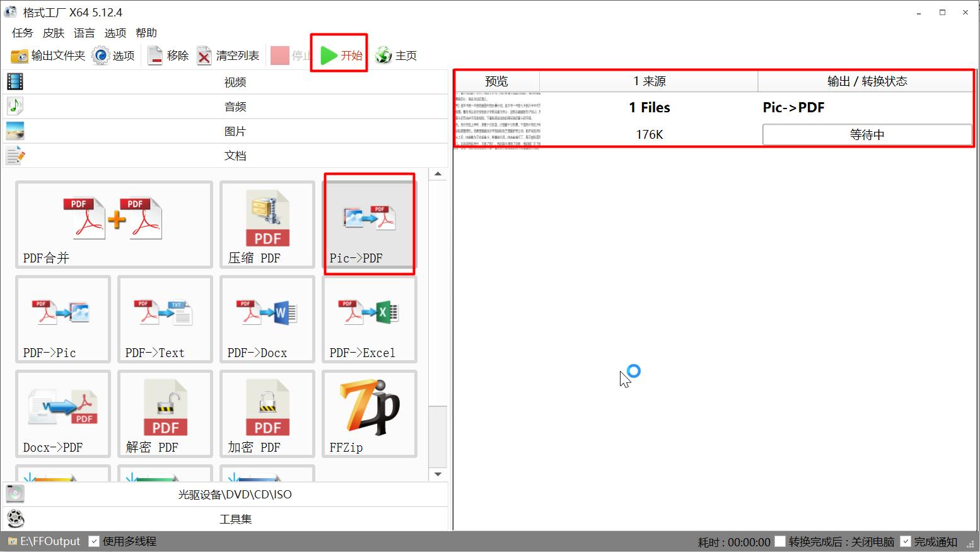Viewport: 980px width, 552px height.
Task: Select the 解密 PDF tool
Action: tap(165, 413)
